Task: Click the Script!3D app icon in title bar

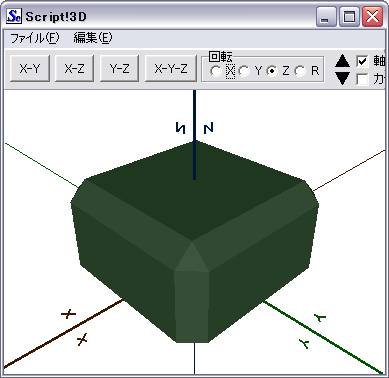Action: pyautogui.click(x=14, y=16)
